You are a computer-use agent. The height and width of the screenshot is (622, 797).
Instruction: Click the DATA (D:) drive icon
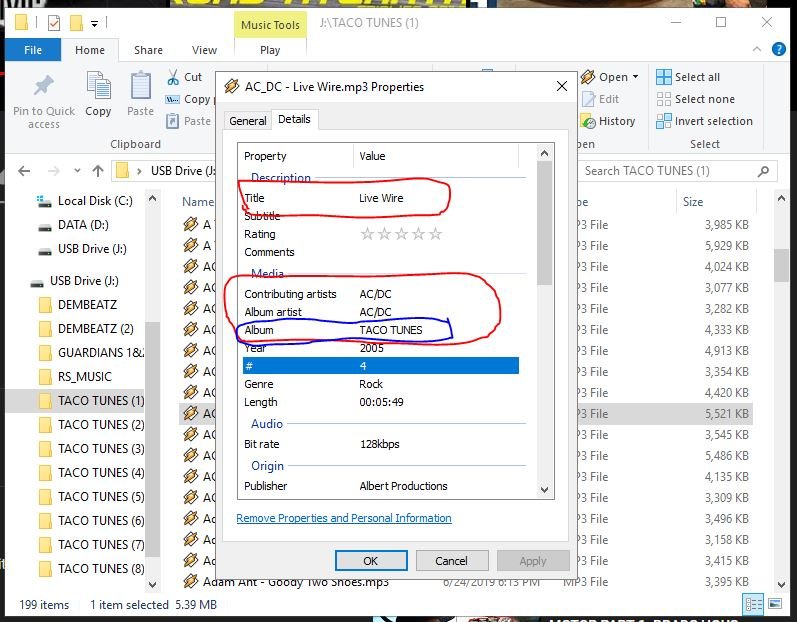[x=45, y=226]
